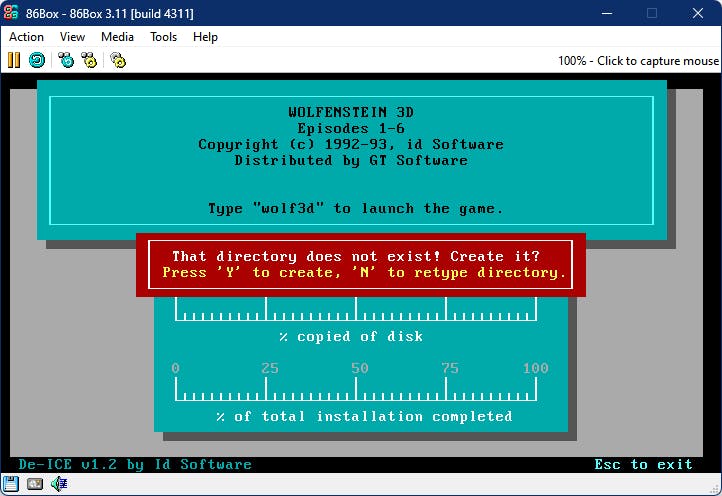The height and width of the screenshot is (496, 722).
Task: Click the '50' mark on installation scale
Action: (x=360, y=368)
